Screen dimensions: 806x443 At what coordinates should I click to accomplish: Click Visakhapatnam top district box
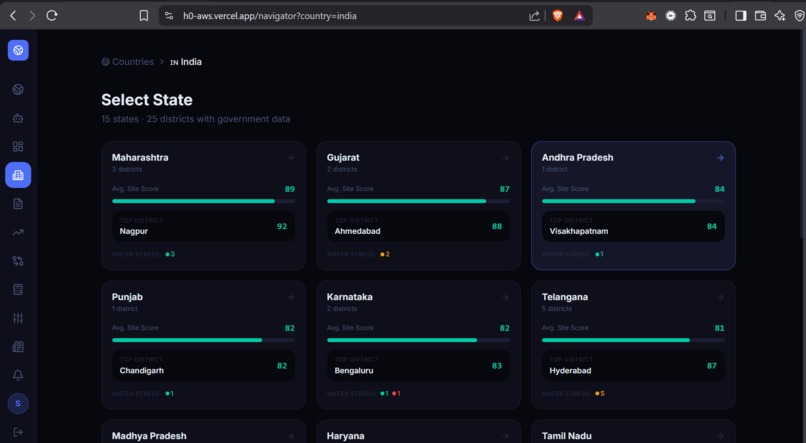[x=633, y=226]
